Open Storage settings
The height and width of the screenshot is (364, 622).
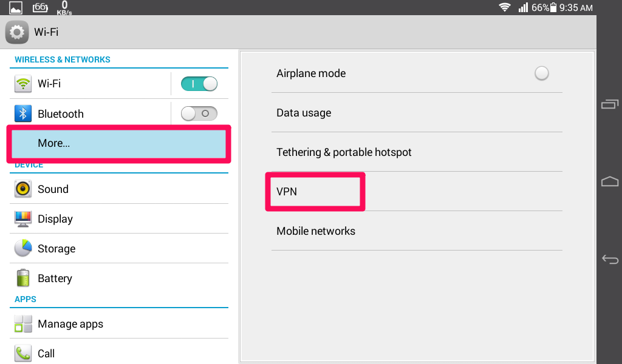[119, 248]
